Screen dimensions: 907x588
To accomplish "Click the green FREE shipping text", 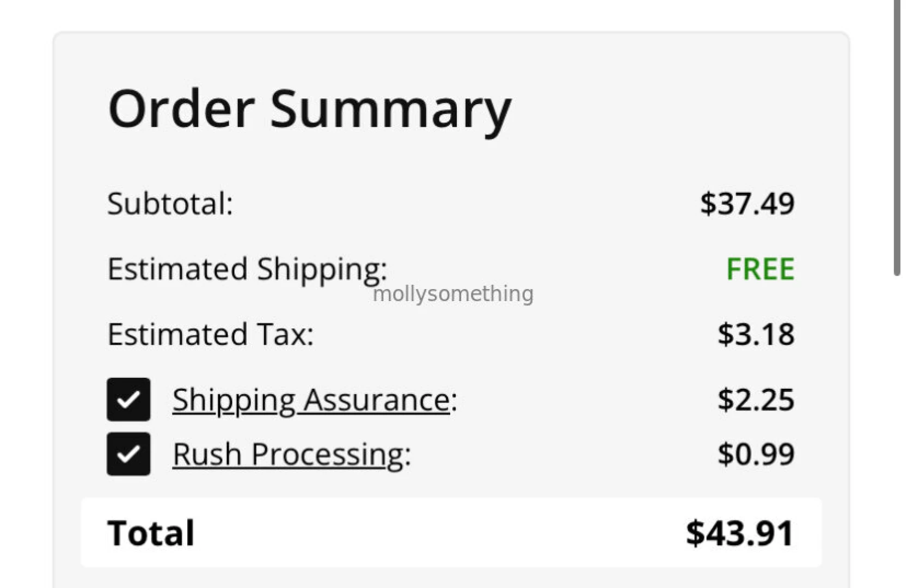I will click(760, 269).
